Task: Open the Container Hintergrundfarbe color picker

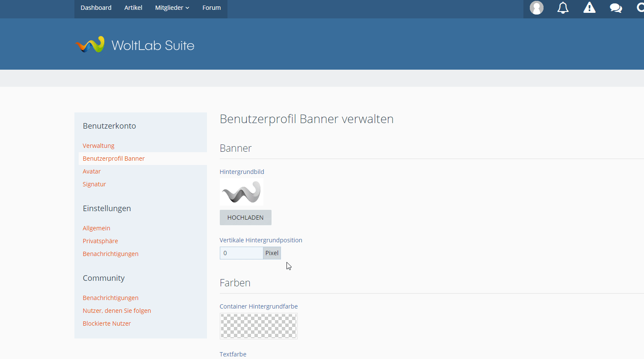Action: pyautogui.click(x=259, y=326)
